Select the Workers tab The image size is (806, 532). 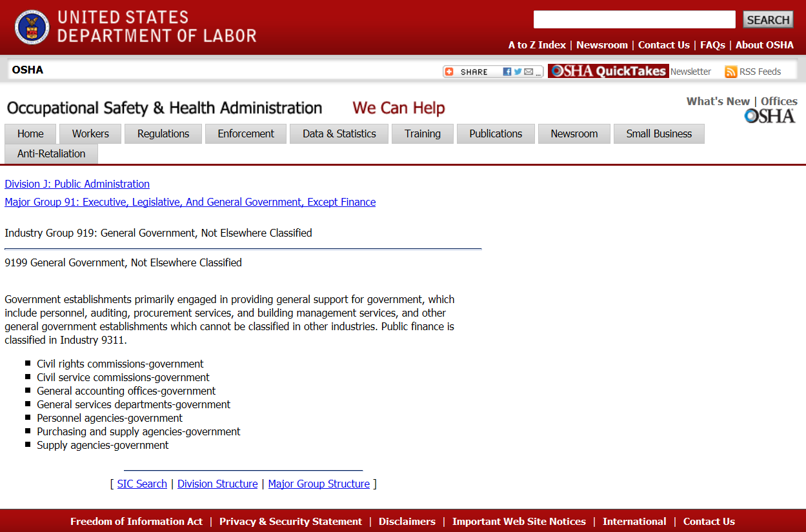tap(90, 133)
